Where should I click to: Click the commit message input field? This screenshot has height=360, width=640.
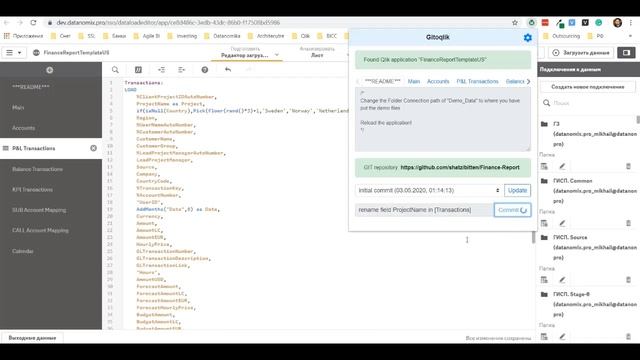point(424,210)
